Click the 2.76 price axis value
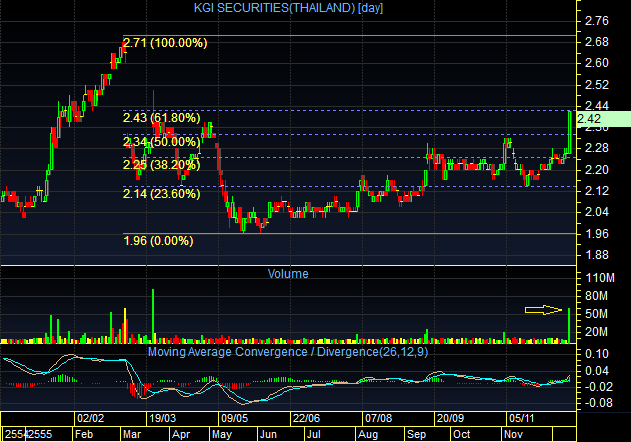 click(x=596, y=21)
